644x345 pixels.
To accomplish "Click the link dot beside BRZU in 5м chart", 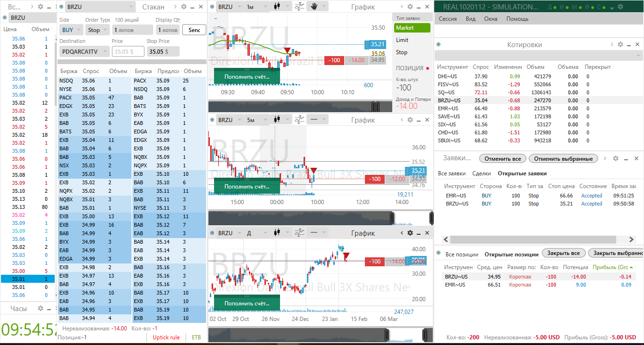I will (x=213, y=120).
